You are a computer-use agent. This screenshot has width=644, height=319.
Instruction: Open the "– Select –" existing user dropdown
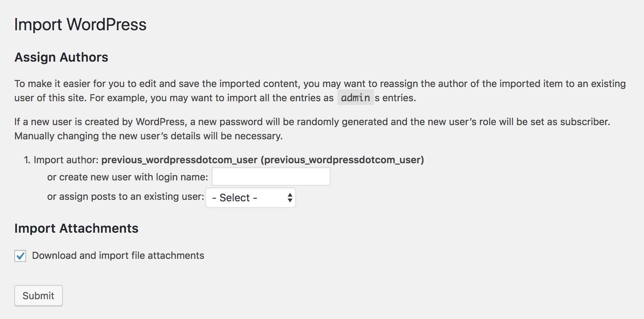pyautogui.click(x=250, y=198)
